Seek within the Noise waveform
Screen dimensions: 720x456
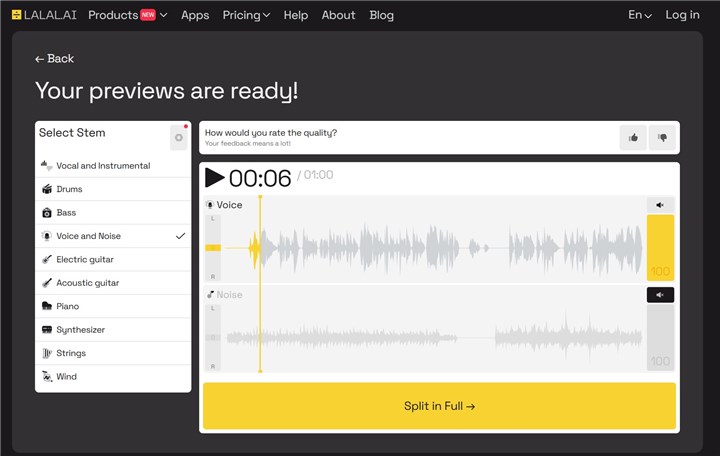[433, 338]
